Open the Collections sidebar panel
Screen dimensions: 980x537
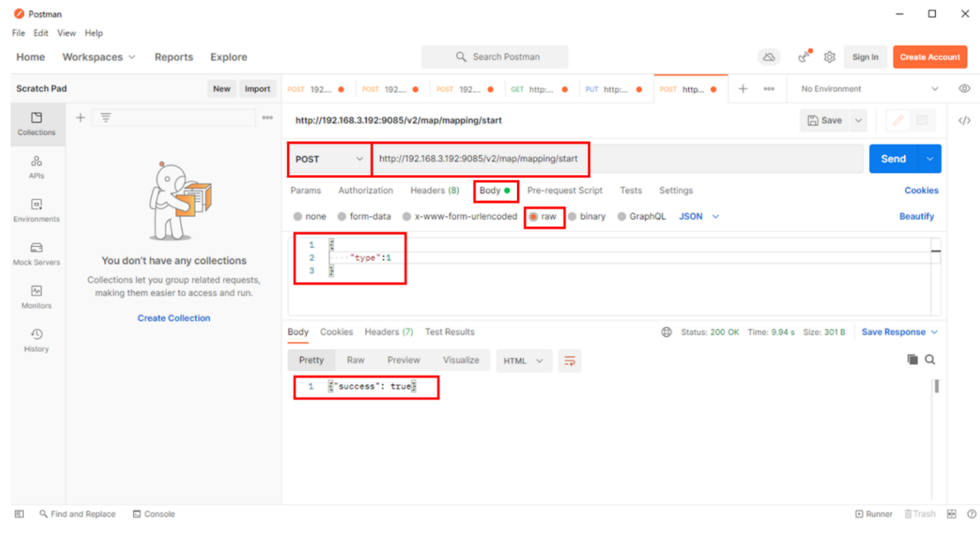(36, 123)
